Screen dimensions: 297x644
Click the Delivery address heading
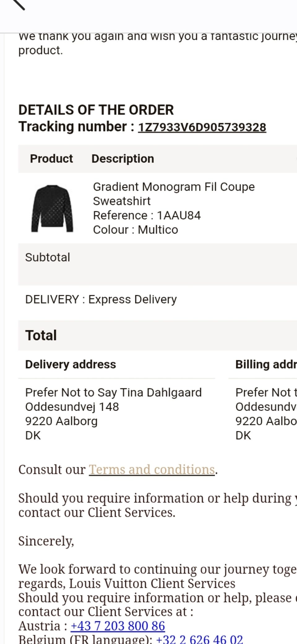pos(71,364)
